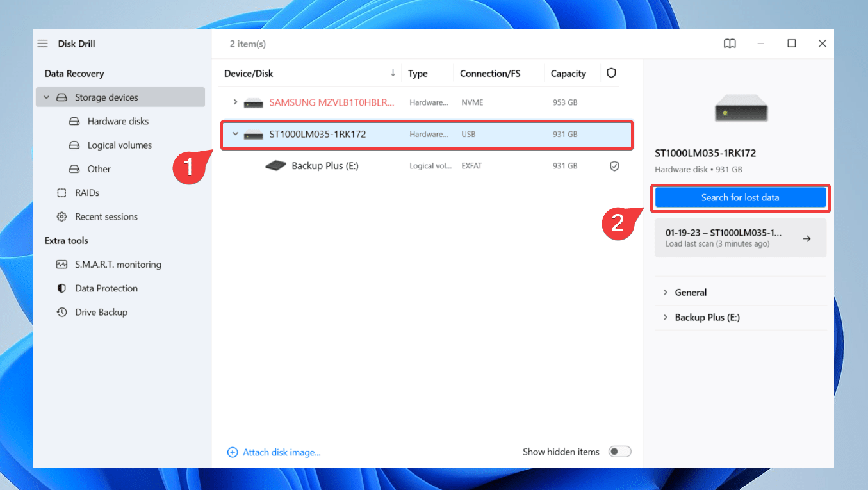The width and height of the screenshot is (868, 490).
Task: Open RAIDs in the sidebar
Action: (x=87, y=193)
